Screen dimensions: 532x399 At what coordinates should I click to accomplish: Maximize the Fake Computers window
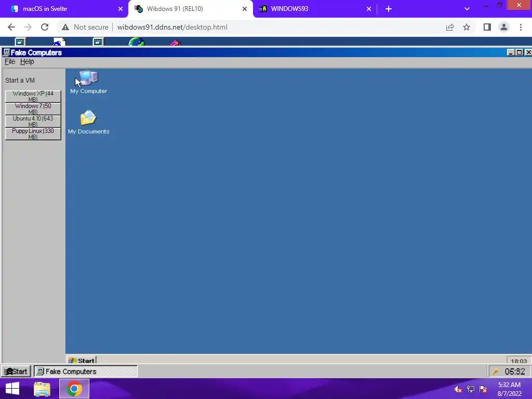[519, 52]
